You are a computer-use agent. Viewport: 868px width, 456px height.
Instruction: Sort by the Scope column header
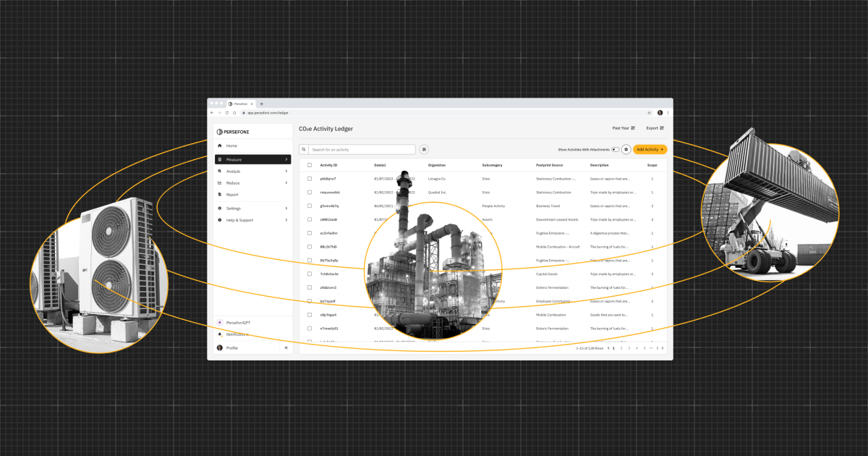coord(652,165)
